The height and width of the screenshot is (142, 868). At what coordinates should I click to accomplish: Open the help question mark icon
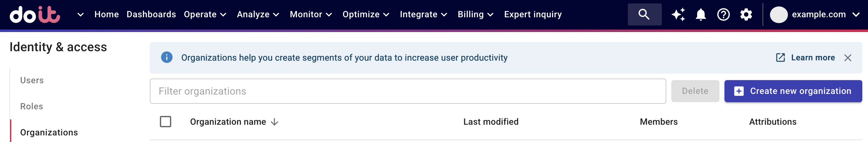click(723, 14)
